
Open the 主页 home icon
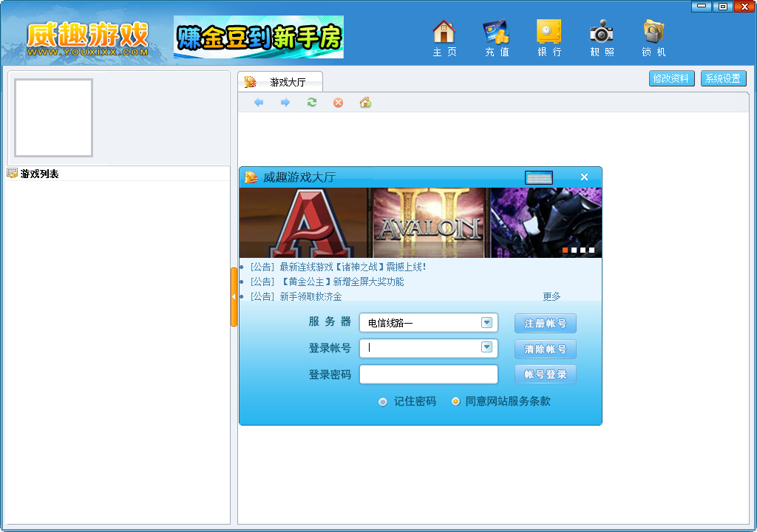444,38
